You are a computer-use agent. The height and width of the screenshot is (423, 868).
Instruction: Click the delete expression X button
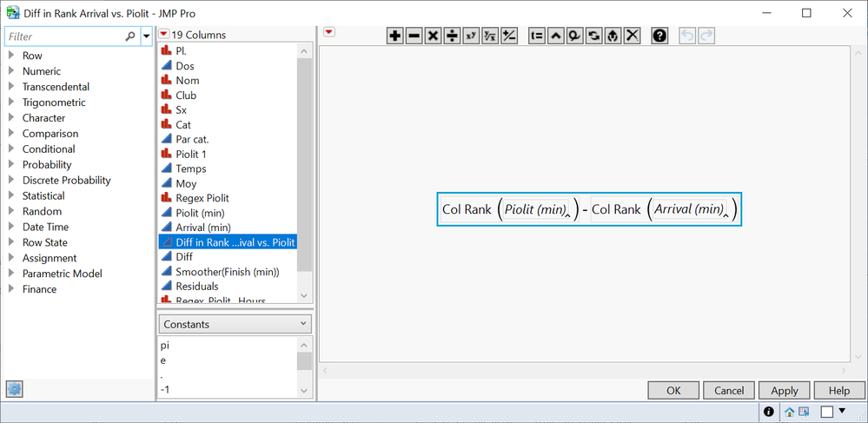pyautogui.click(x=633, y=36)
